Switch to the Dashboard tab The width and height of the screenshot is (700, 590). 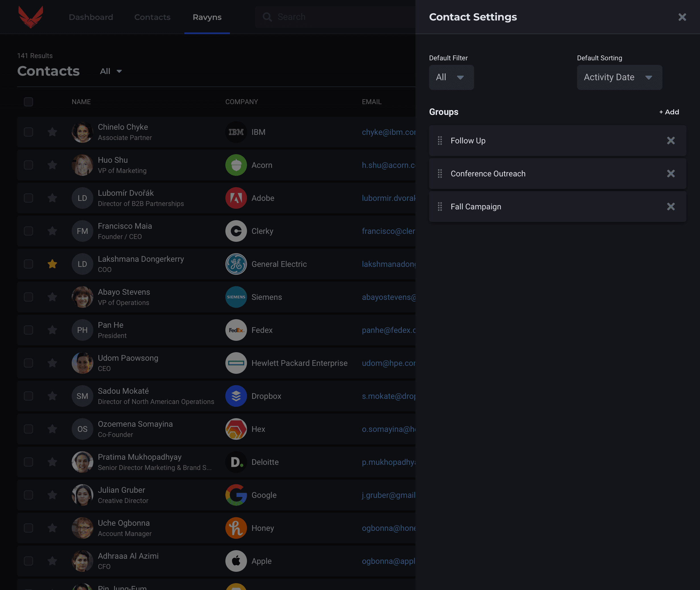(91, 17)
